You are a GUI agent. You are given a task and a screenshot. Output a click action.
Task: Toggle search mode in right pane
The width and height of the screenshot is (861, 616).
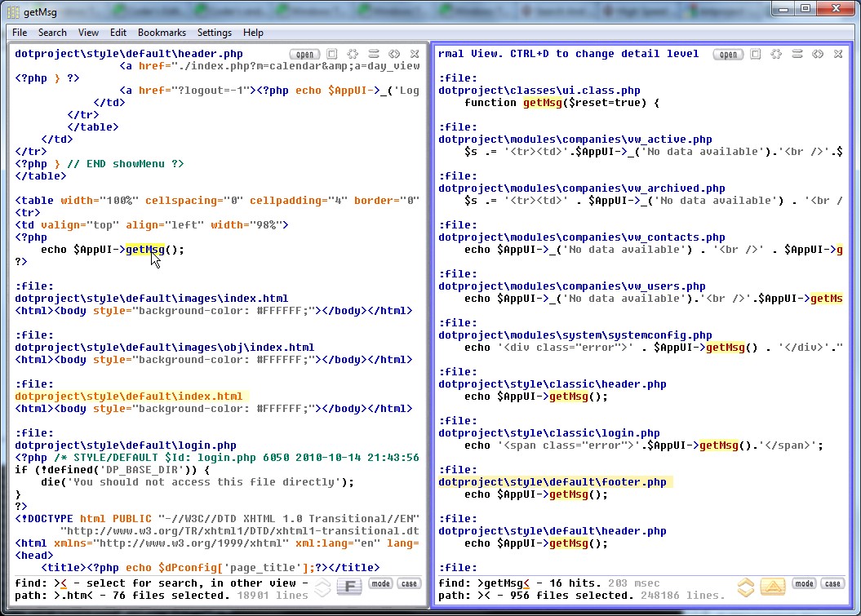804,583
